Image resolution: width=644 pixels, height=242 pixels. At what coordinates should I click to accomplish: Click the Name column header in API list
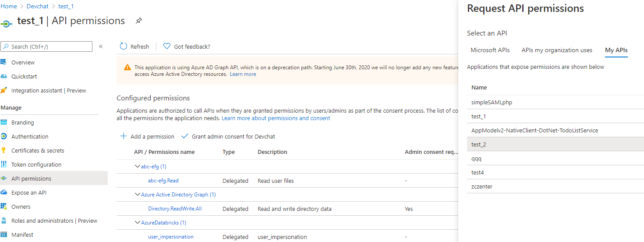(479, 88)
